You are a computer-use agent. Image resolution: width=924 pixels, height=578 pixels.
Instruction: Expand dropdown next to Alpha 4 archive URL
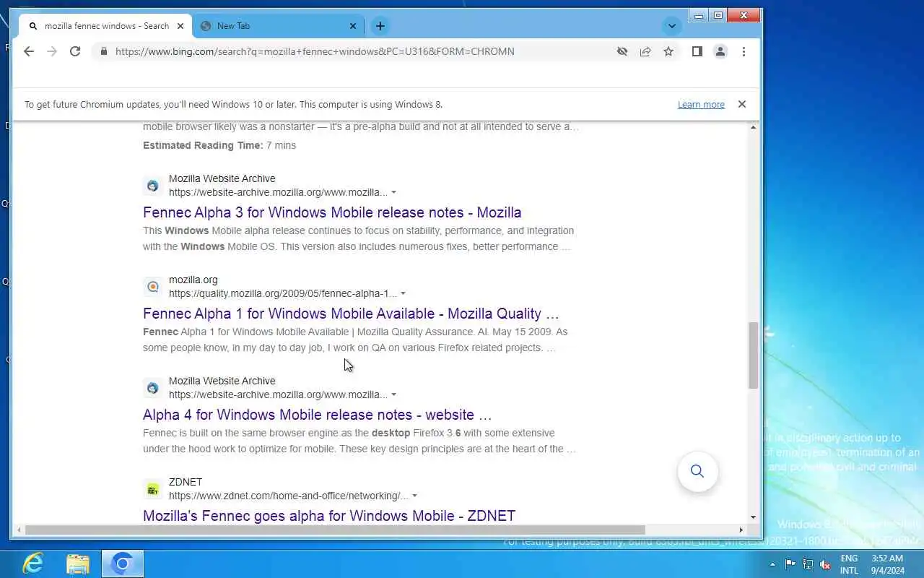(393, 395)
